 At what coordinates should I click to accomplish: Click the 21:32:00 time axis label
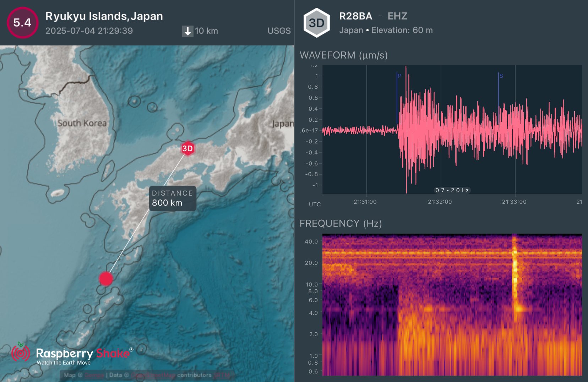coord(440,202)
